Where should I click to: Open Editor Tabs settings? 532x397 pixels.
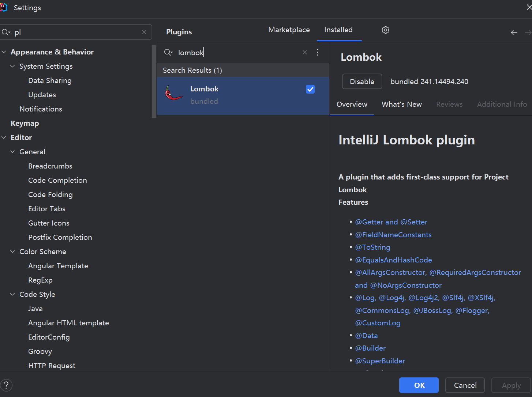tap(47, 209)
